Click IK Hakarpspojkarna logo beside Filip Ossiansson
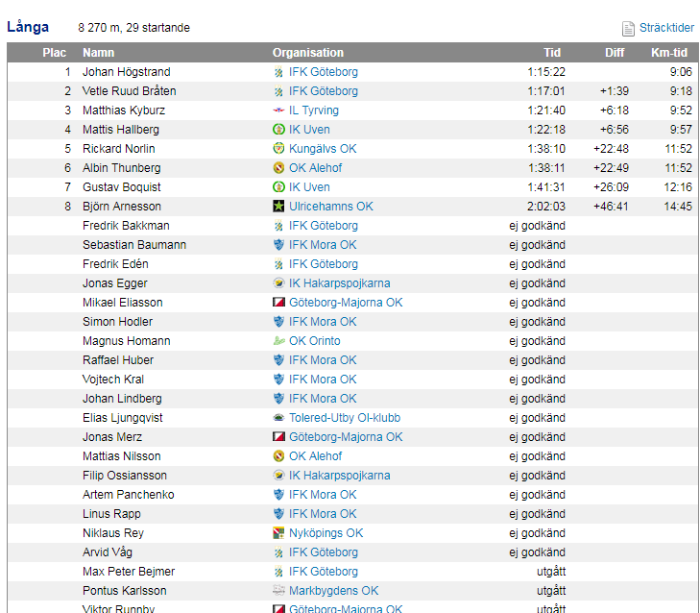 [x=278, y=476]
